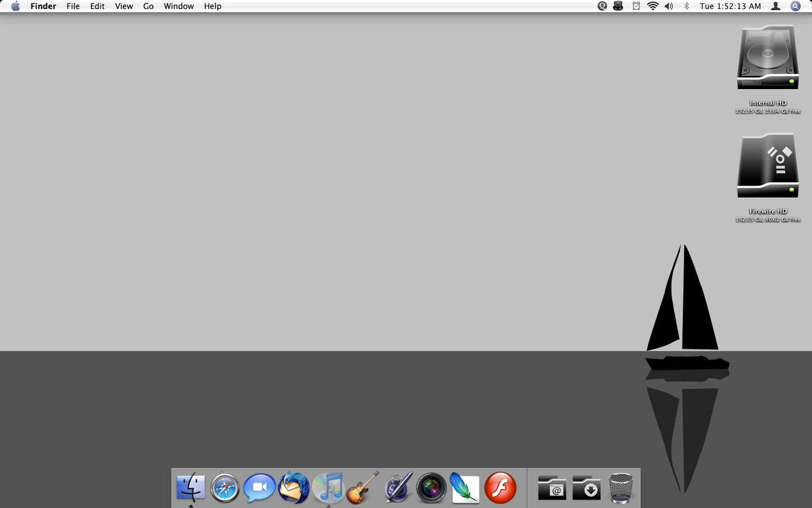Launch Thunderbird mail from the dock
This screenshot has height=508, width=812.
click(x=294, y=488)
